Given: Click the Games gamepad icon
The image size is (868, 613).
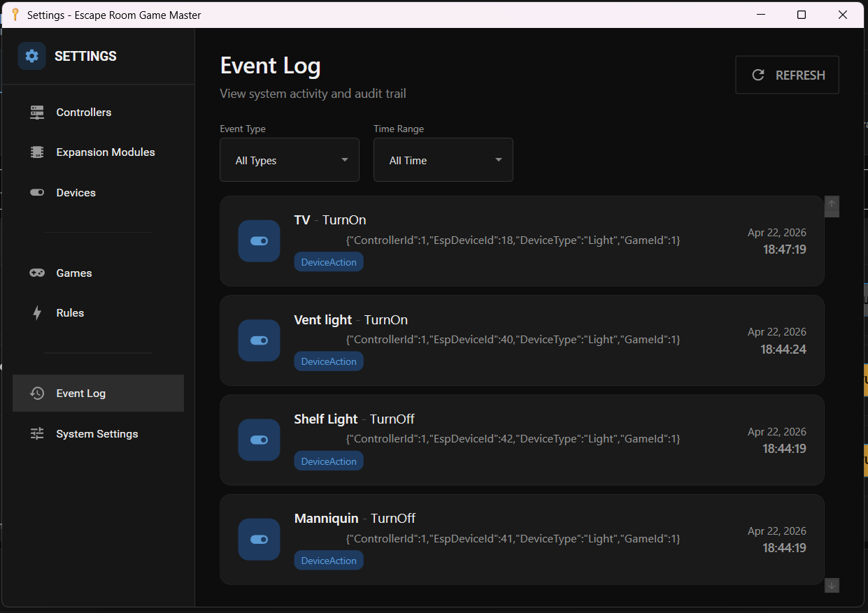Looking at the screenshot, I should point(37,273).
